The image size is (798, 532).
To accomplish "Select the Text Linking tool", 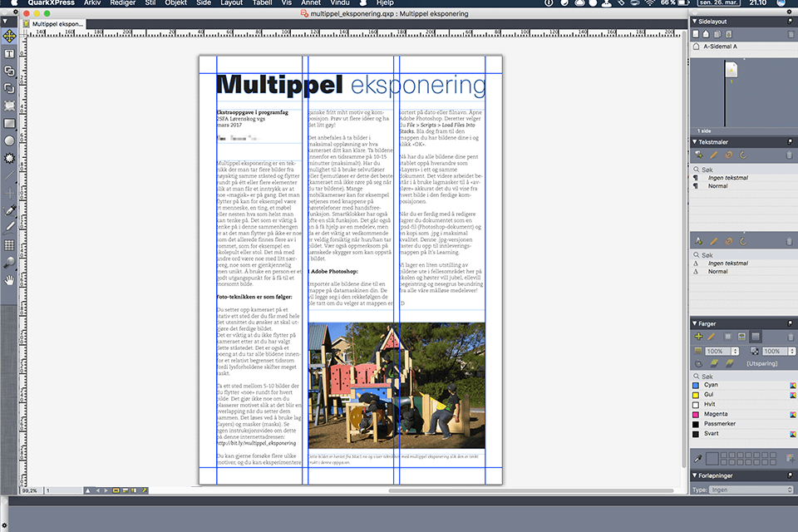I will [9, 71].
